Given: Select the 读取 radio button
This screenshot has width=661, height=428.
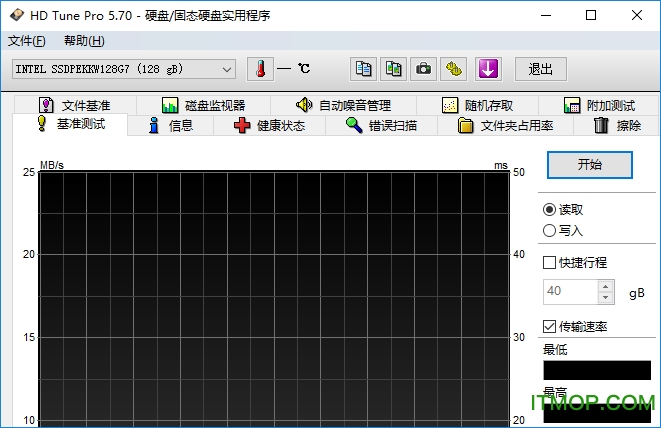Looking at the screenshot, I should point(549,210).
